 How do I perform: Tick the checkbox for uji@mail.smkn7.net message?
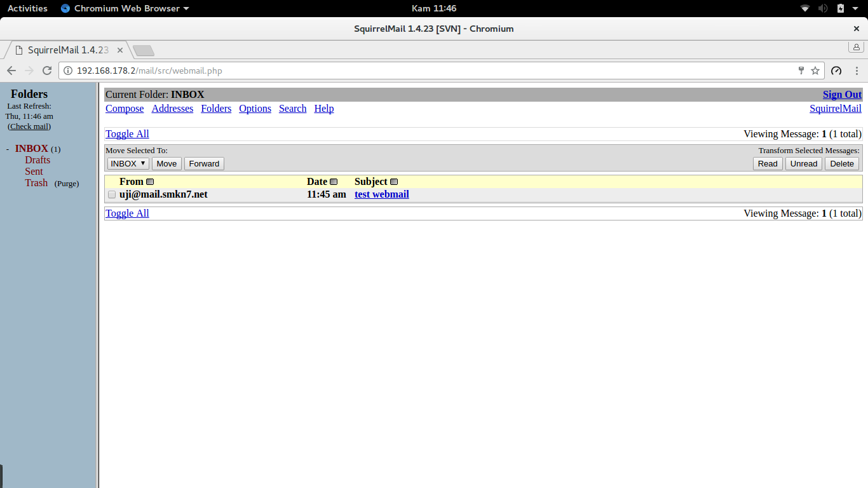(x=112, y=194)
